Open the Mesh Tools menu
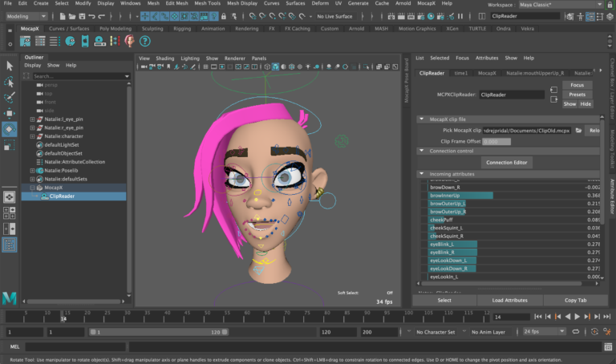The image size is (616, 364). point(207,3)
